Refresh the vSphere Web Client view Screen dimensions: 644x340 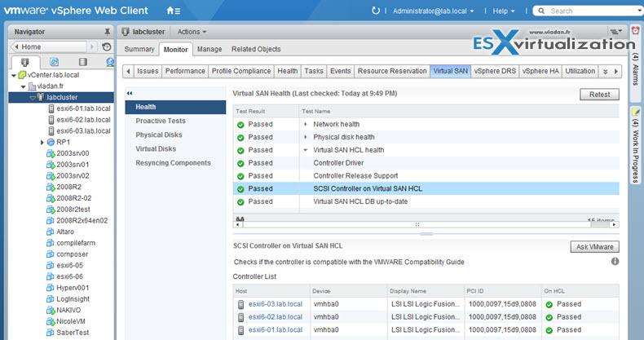(375, 11)
